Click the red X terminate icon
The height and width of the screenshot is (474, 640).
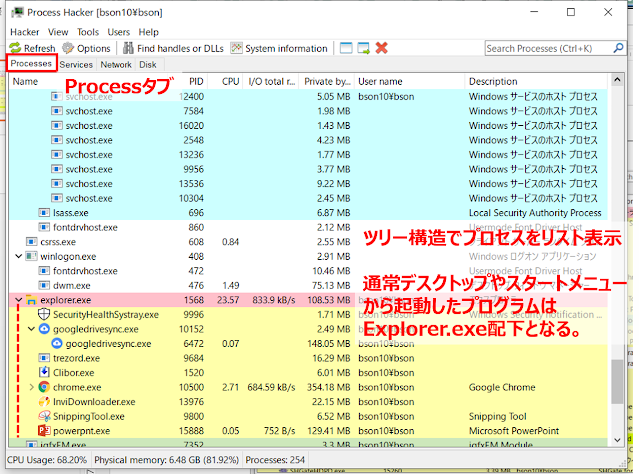point(382,48)
